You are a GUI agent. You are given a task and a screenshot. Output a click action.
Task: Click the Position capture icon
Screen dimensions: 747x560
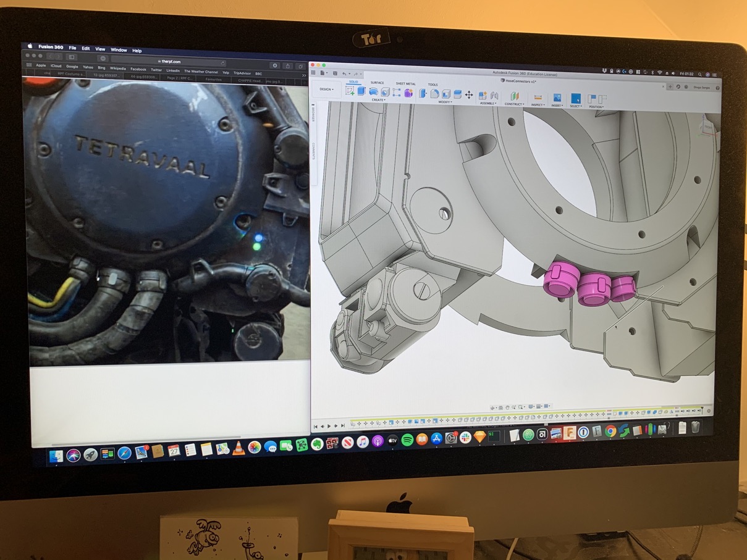[592, 99]
